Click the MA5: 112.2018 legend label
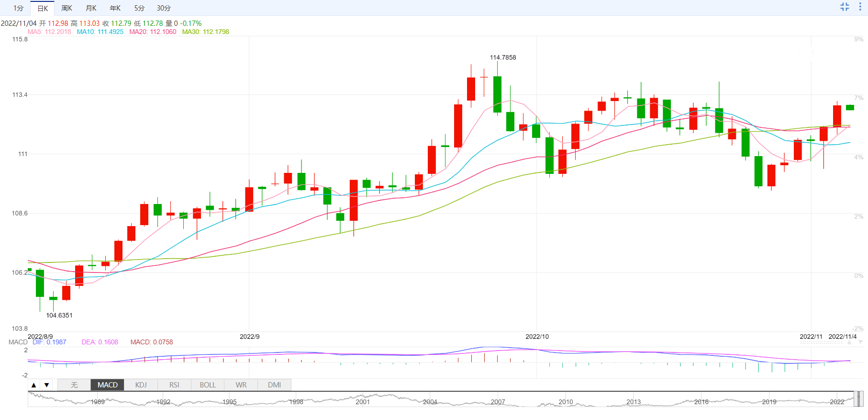 pos(49,32)
